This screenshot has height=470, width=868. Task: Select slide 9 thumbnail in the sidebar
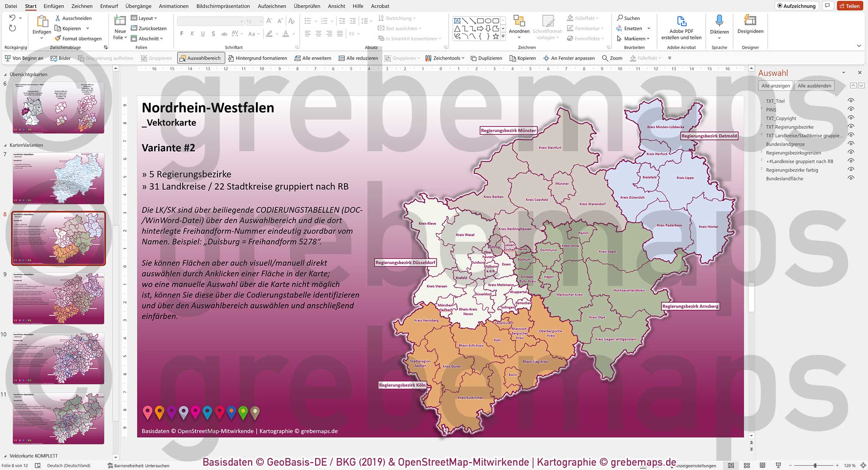coord(59,298)
